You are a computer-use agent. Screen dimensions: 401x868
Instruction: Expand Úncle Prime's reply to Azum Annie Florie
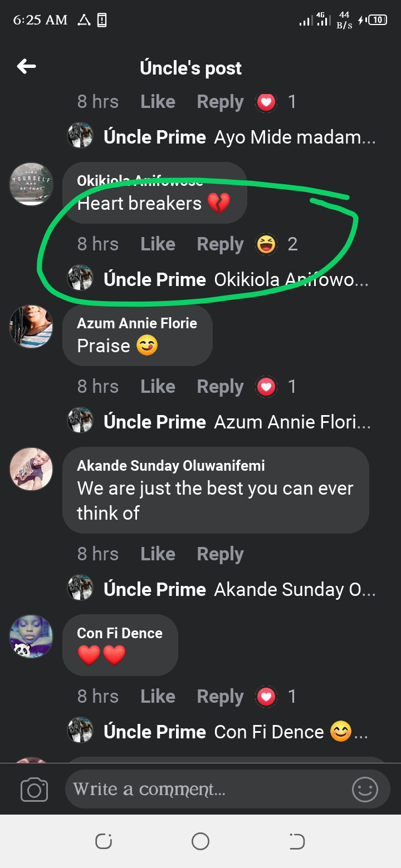click(234, 422)
